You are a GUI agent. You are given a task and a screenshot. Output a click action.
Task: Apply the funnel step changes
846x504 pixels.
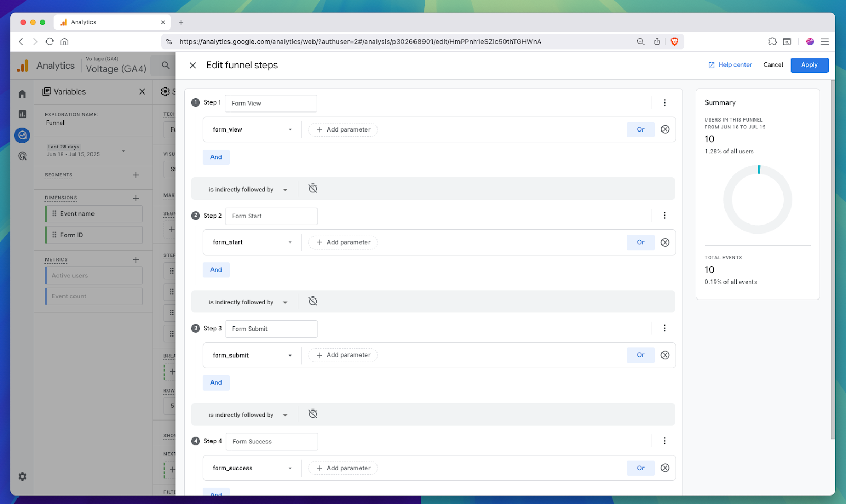coord(809,65)
